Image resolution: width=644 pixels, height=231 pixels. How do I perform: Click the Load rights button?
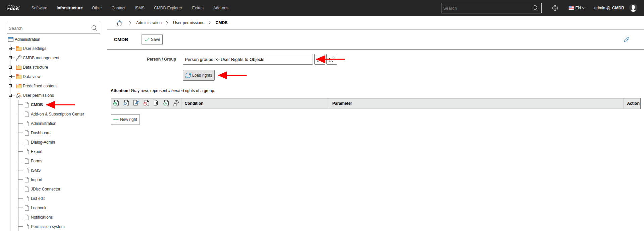click(x=199, y=75)
